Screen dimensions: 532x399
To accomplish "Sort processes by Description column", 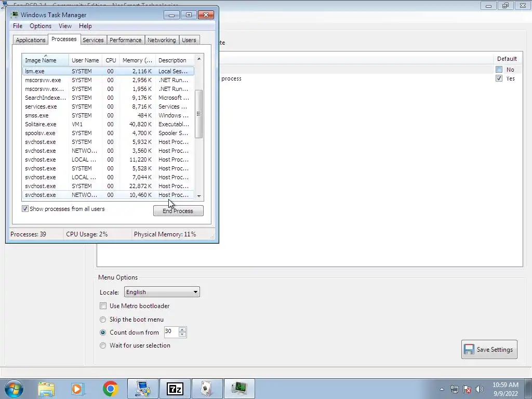I will point(175,60).
